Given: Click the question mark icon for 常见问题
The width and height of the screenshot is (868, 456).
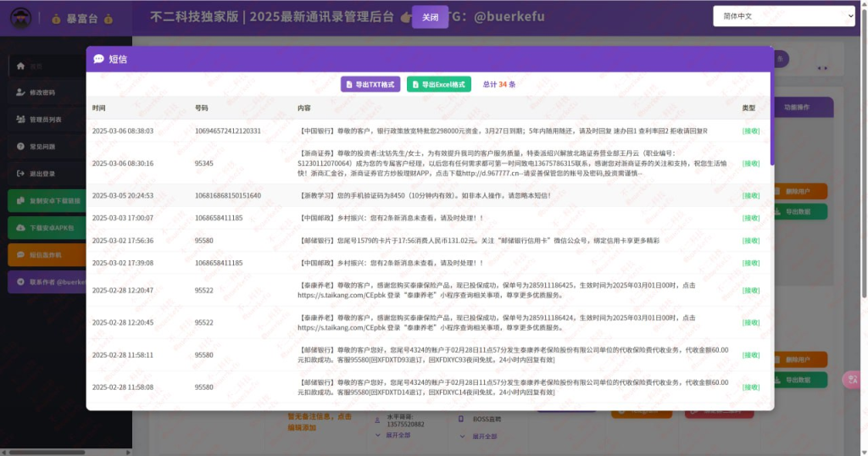Looking at the screenshot, I should tap(20, 147).
